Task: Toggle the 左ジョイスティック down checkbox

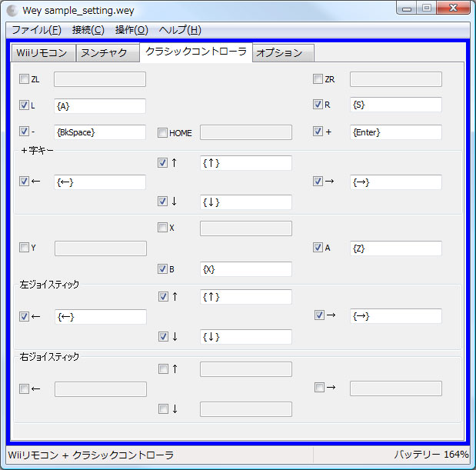Action: (163, 336)
